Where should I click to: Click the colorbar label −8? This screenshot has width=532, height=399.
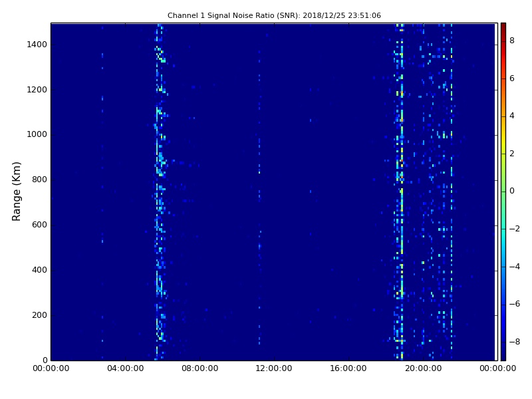[x=514, y=342]
